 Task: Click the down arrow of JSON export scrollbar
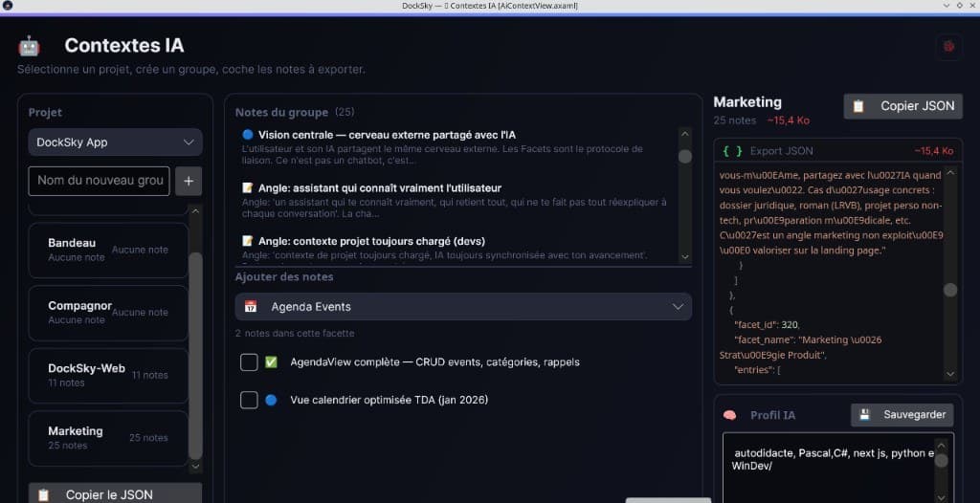pyautogui.click(x=950, y=374)
